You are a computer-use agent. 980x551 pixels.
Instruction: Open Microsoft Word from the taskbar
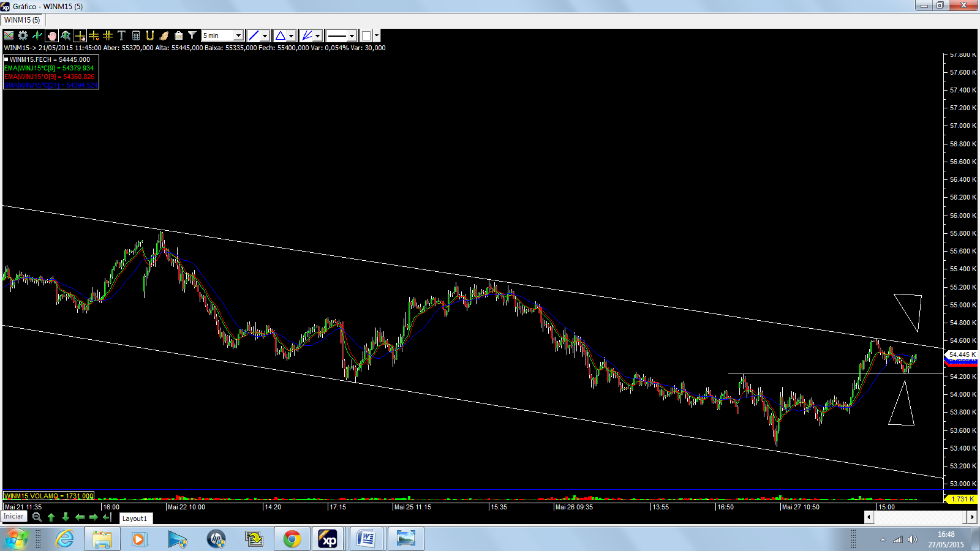tap(366, 539)
